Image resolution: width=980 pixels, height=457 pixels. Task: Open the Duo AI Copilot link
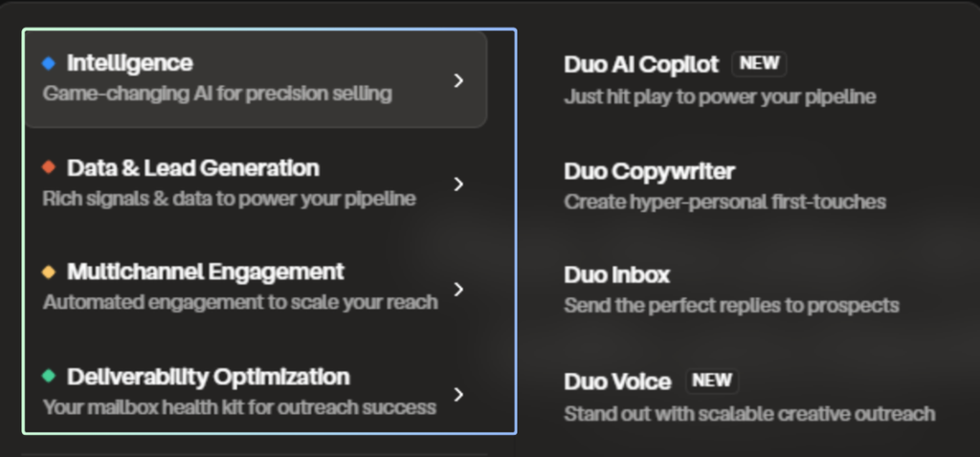click(641, 65)
